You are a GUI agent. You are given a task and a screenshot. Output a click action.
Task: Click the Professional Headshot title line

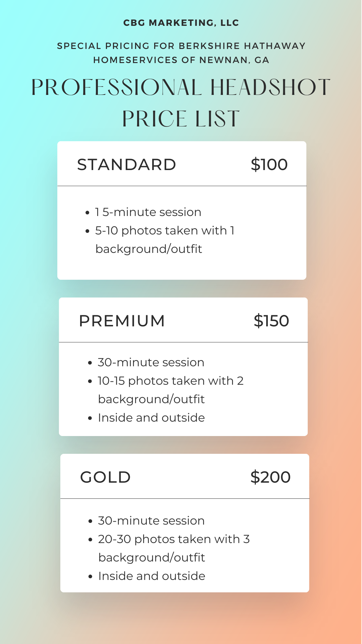coord(181,88)
